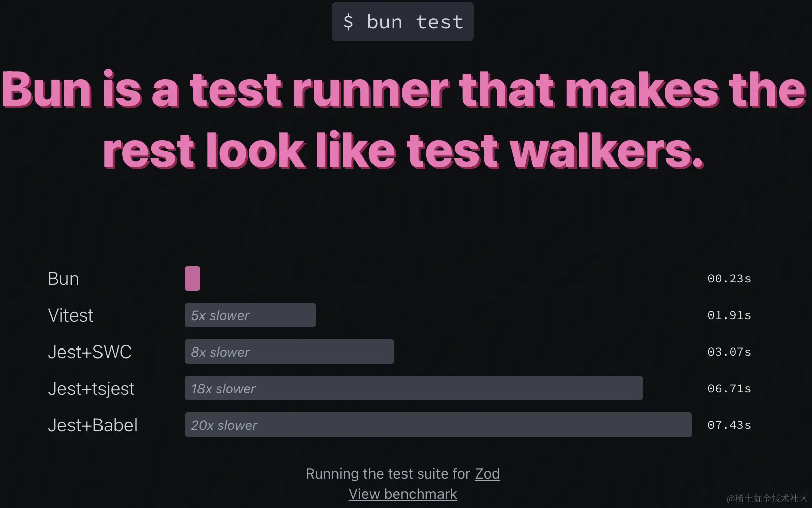Open the Zod link
The image size is (812, 508).
[487, 473]
